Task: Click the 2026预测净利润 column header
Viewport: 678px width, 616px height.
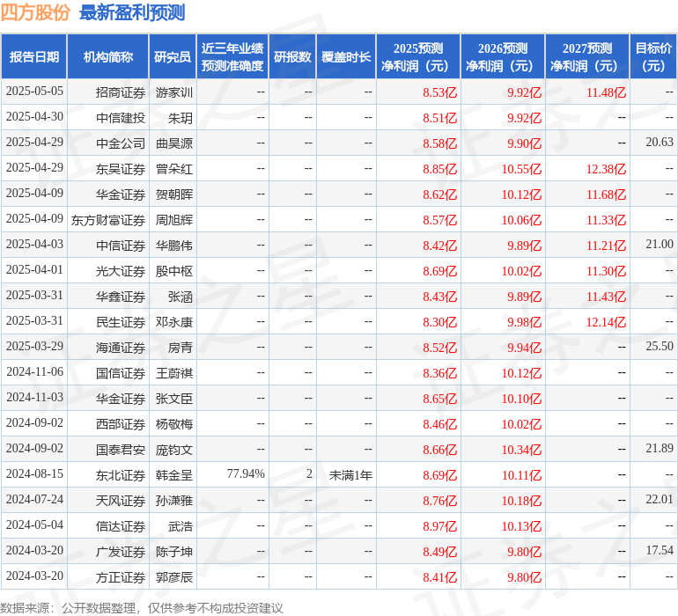Action: [x=503, y=57]
